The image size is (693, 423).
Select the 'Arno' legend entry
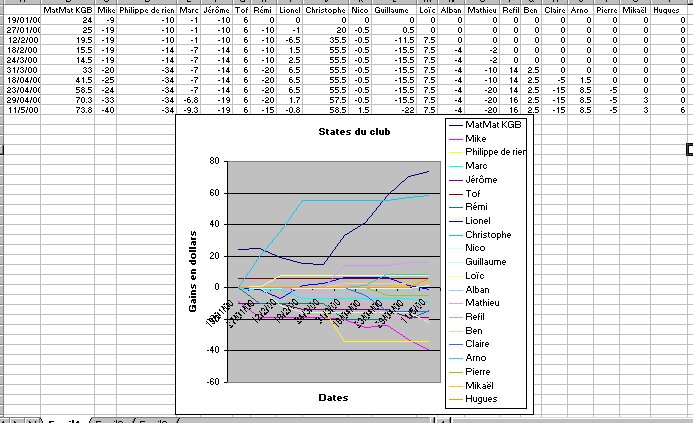tap(468, 358)
